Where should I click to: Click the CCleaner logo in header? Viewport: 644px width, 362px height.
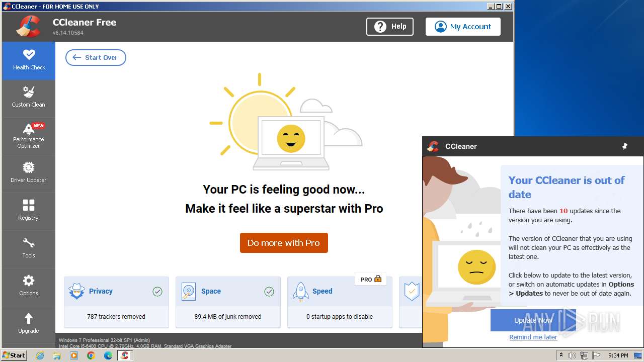[28, 26]
